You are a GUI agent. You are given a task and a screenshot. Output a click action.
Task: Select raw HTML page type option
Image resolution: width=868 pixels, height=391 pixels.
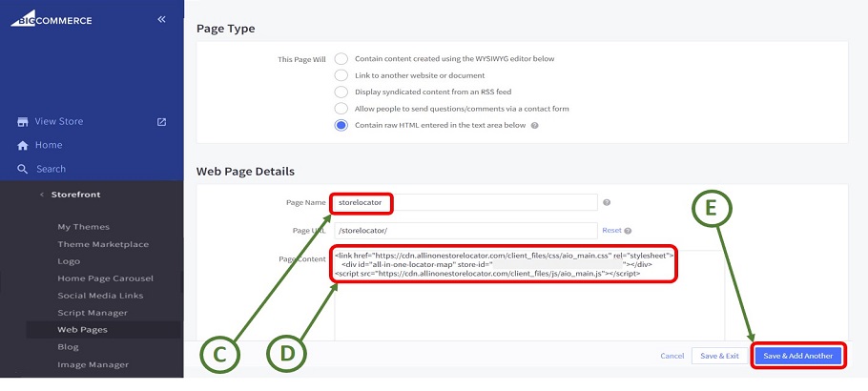click(341, 125)
